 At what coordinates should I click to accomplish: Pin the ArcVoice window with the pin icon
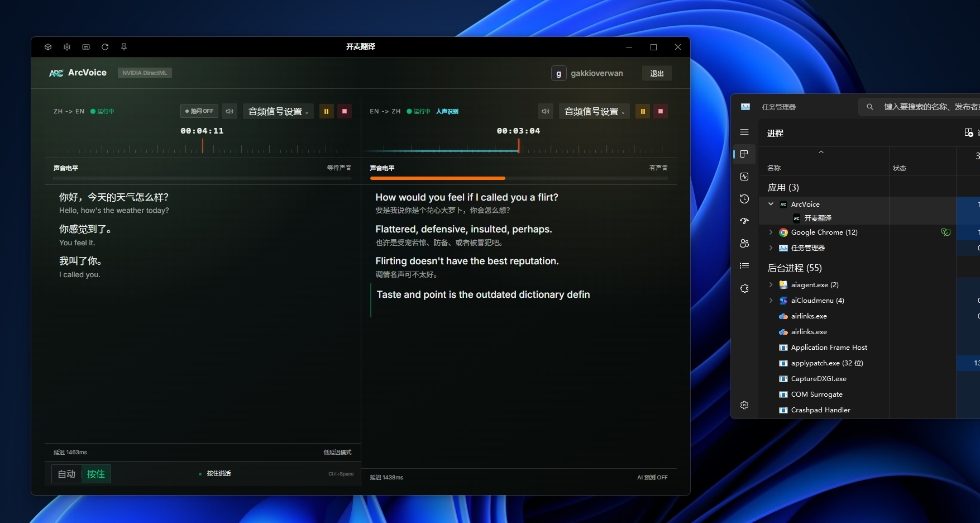tap(124, 47)
